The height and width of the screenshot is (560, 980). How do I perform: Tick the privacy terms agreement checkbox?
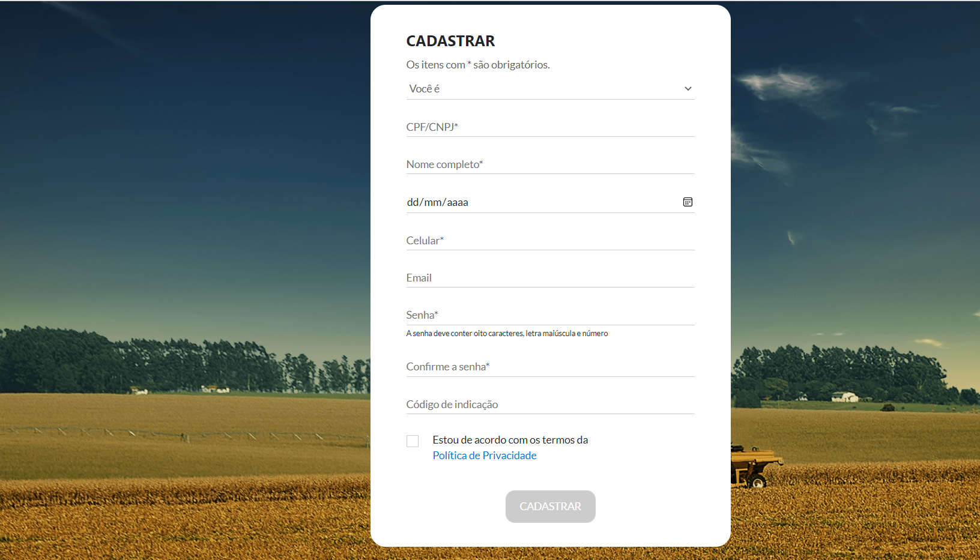[413, 441]
